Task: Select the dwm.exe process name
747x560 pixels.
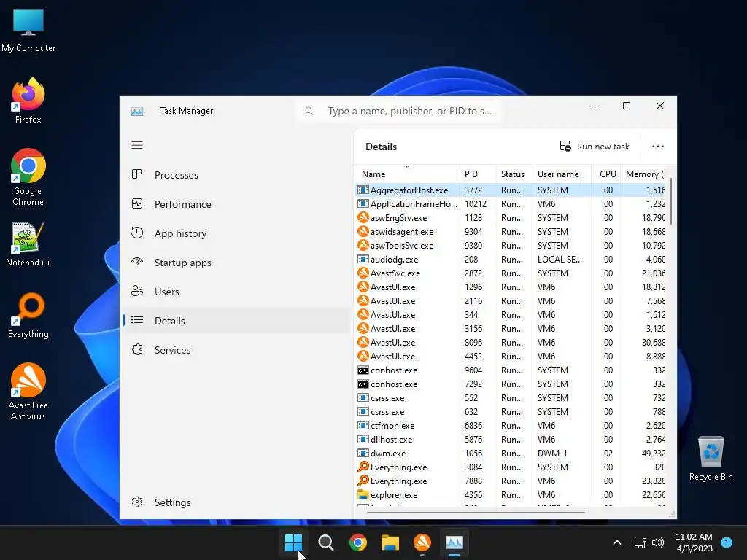Action: 388,454
